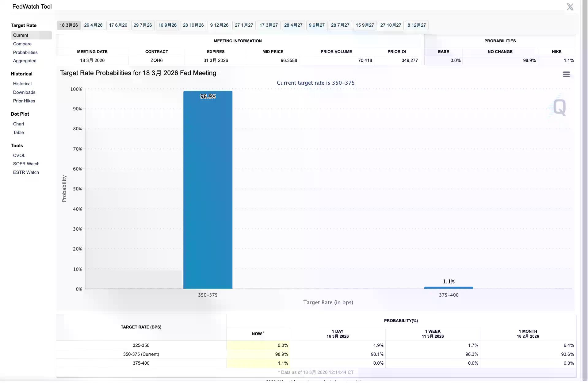Click the small 375-400 bar

click(x=448, y=288)
